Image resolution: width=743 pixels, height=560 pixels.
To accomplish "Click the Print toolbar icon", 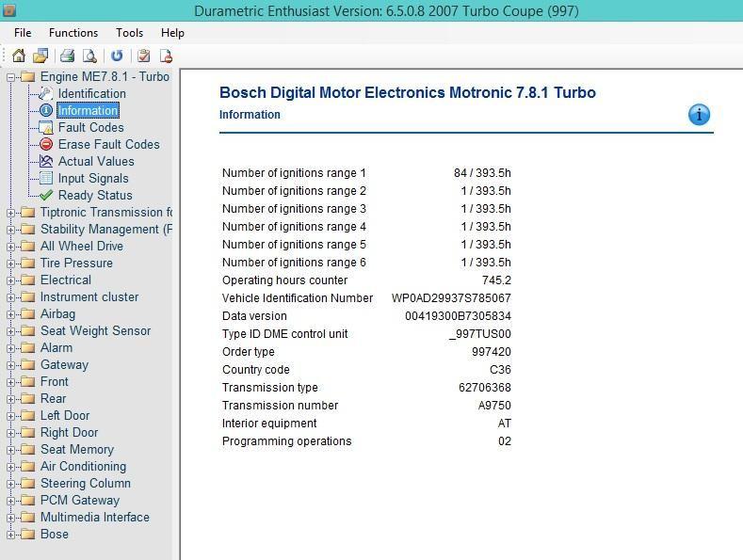I will point(67,56).
